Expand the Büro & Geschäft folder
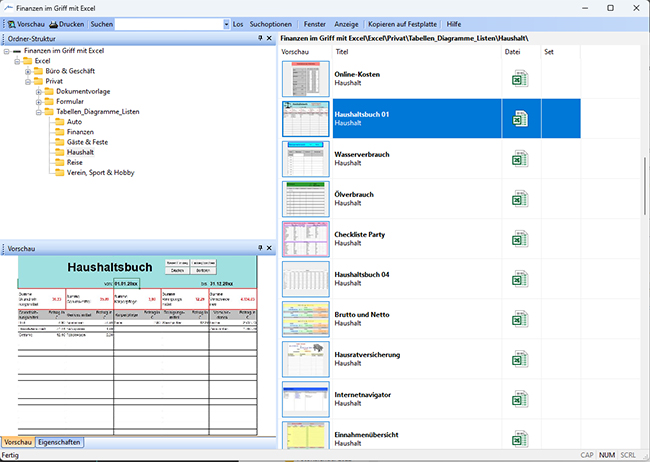The height and width of the screenshot is (462, 650). point(28,71)
